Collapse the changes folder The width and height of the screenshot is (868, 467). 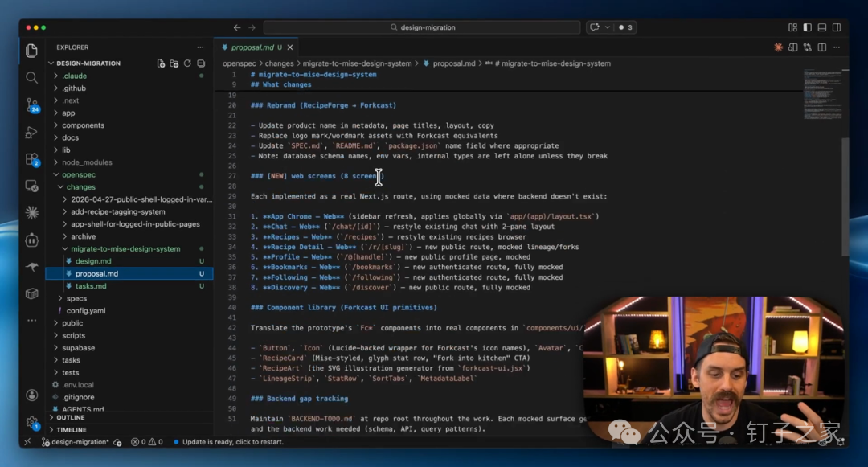tap(60, 187)
